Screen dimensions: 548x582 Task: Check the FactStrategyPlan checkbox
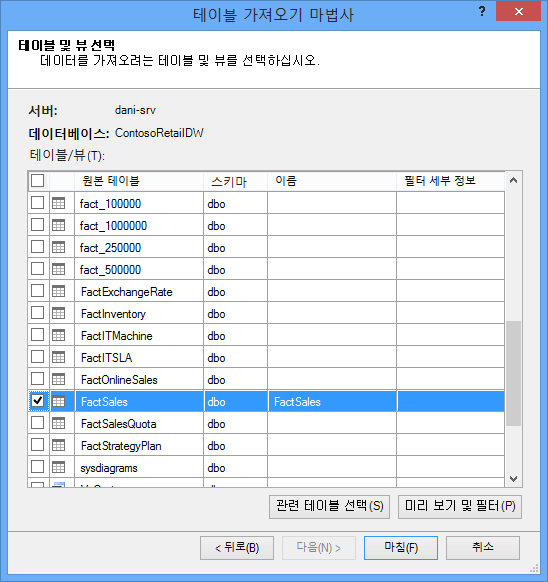37,445
